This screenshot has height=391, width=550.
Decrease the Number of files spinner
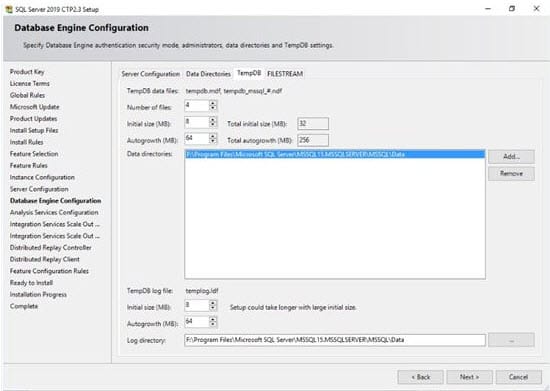tap(213, 108)
